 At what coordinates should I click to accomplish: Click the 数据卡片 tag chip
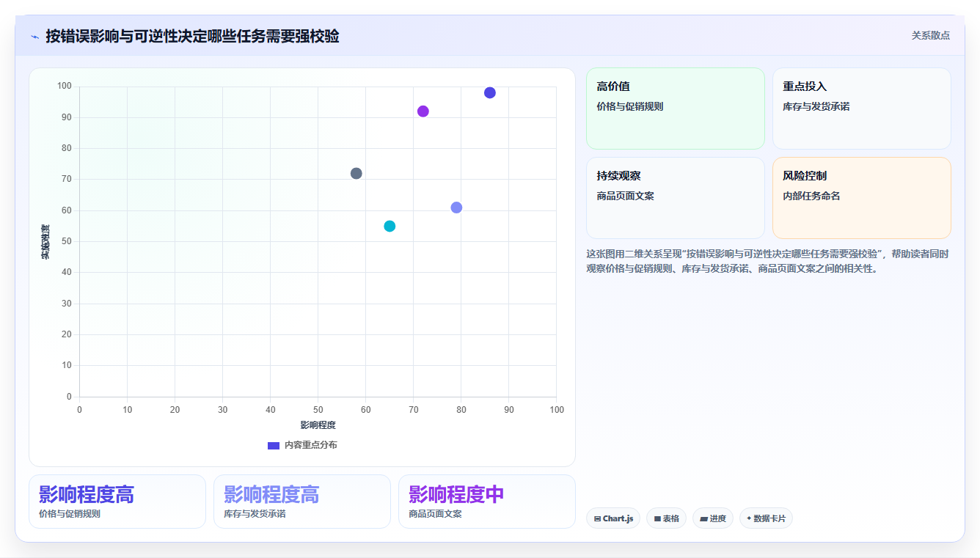point(766,518)
